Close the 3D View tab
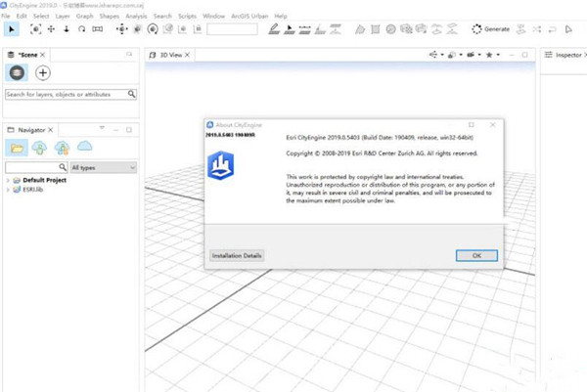The height and width of the screenshot is (392, 587). click(187, 55)
